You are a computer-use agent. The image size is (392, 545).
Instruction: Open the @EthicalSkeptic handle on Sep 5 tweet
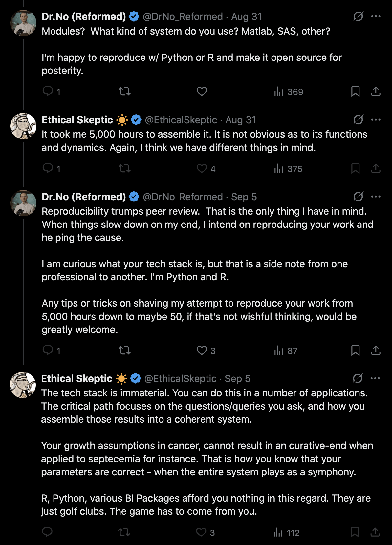pyautogui.click(x=180, y=379)
